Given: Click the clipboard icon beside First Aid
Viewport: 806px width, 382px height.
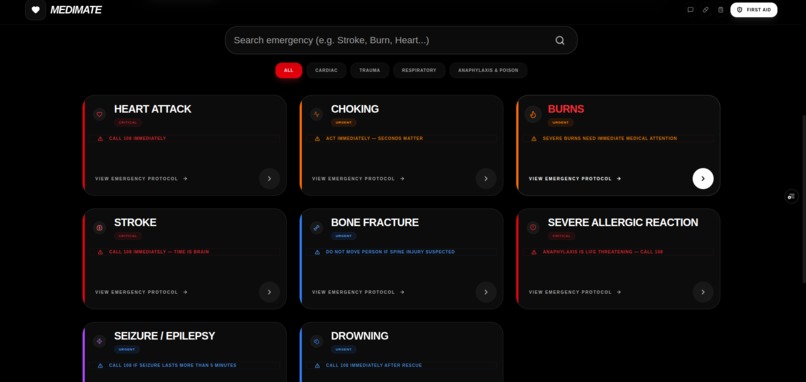Looking at the screenshot, I should click(721, 10).
